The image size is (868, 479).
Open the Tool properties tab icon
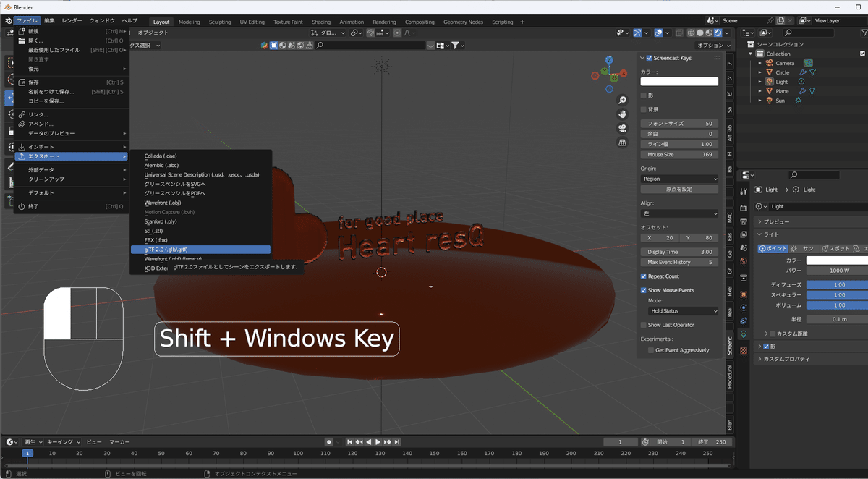coord(744,192)
